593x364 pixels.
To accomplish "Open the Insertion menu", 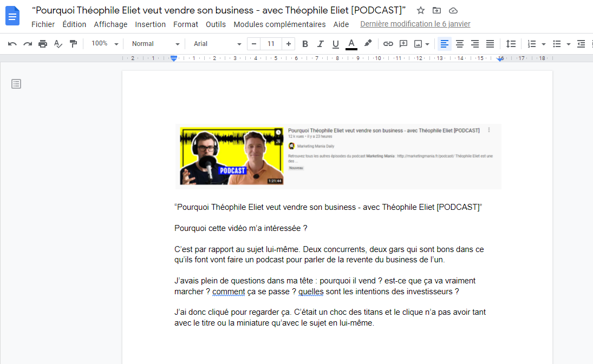I will tap(150, 24).
